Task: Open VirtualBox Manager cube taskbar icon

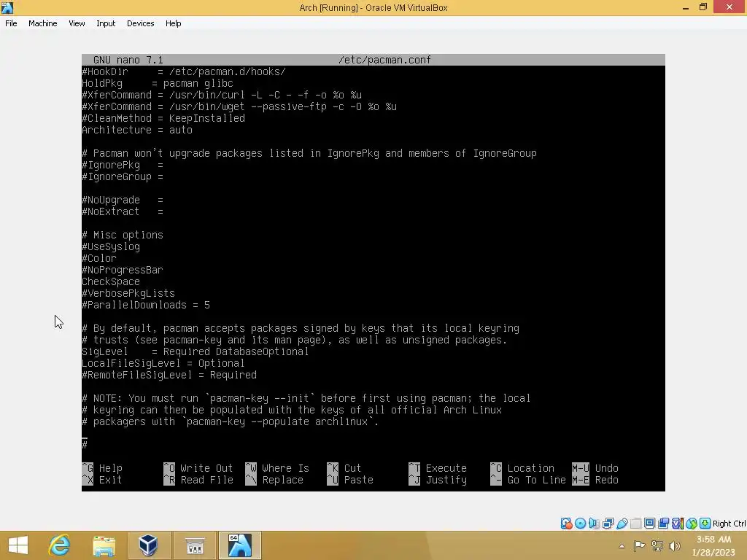Action: [x=148, y=545]
